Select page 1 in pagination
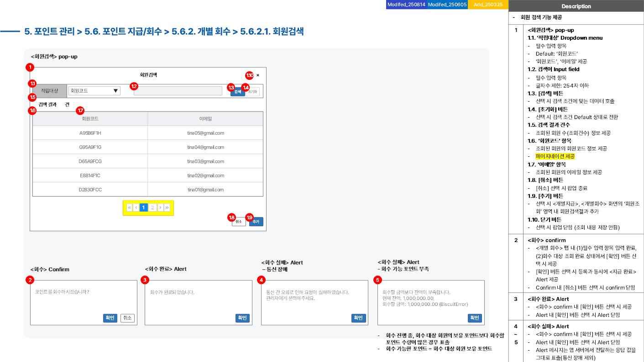The width and height of the screenshot is (644, 362). pos(143,207)
